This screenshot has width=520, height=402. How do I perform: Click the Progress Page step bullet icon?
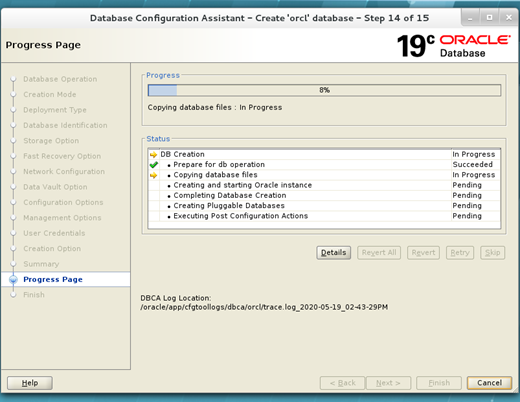13,279
